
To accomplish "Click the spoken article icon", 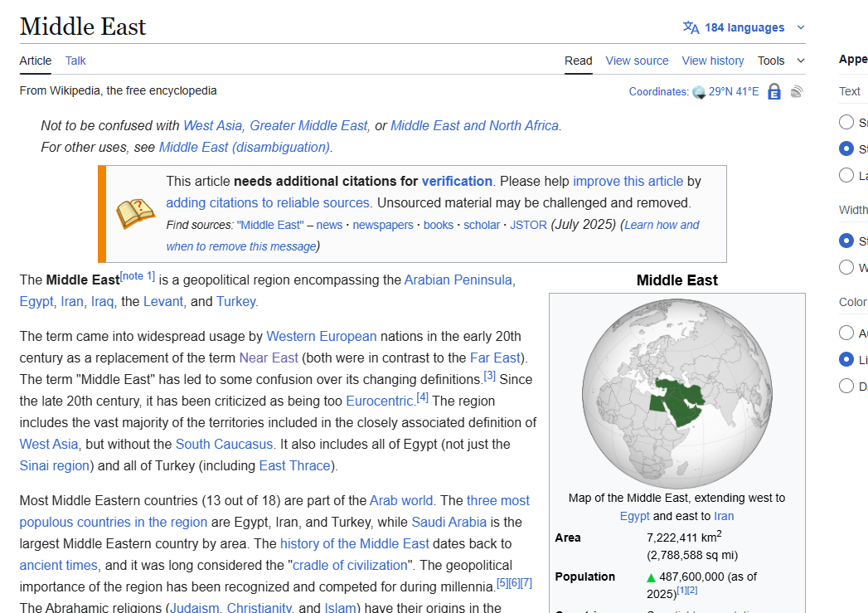I will pyautogui.click(x=797, y=91).
